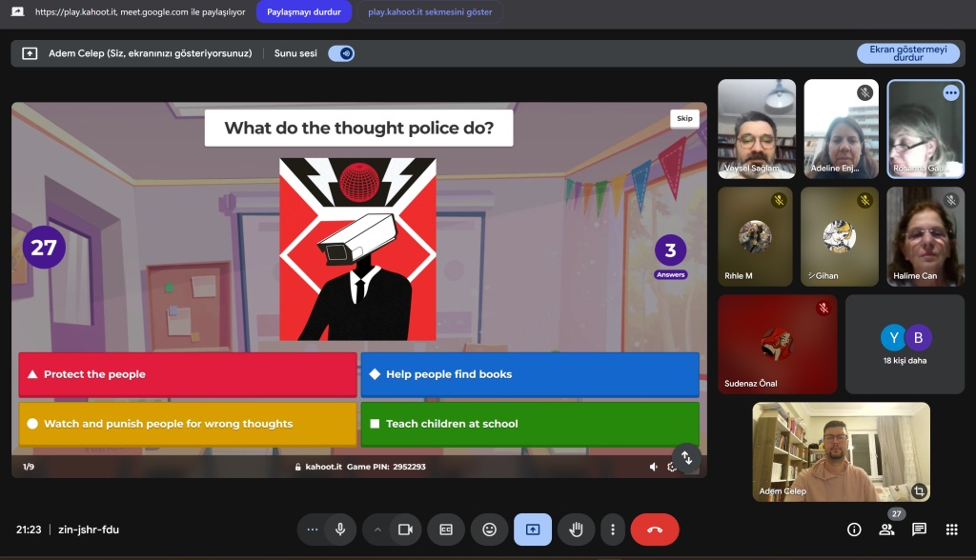Click the question title text
The height and width of the screenshot is (560, 976).
click(358, 128)
